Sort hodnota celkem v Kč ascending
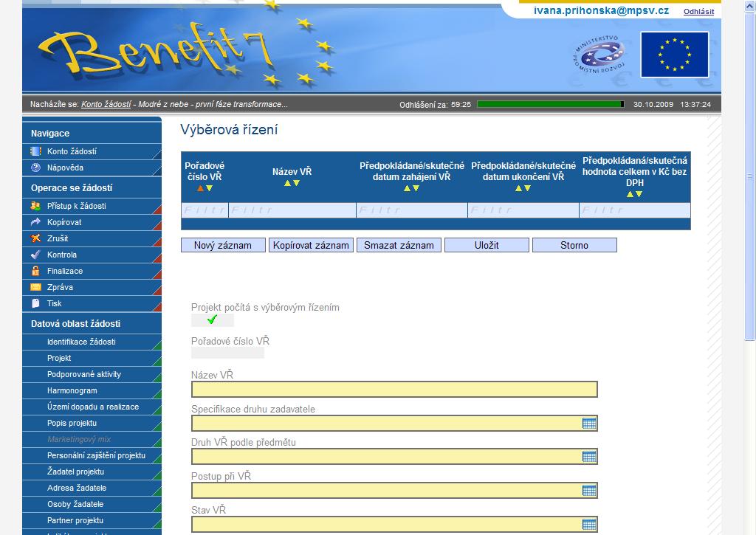The width and height of the screenshot is (756, 535). click(630, 194)
